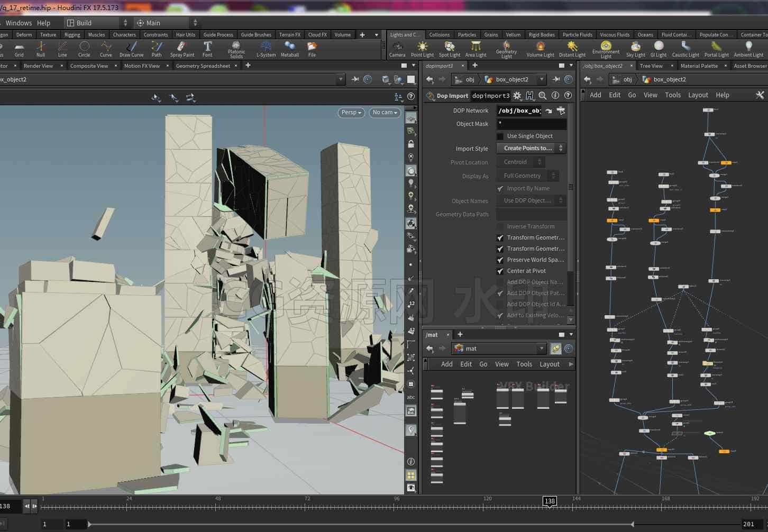Add a Point Light from shelf
Image resolution: width=768 pixels, height=532 pixels.
point(422,49)
